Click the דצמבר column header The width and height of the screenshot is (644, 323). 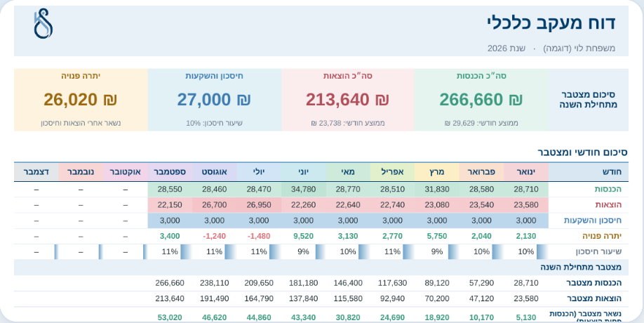click(36, 172)
